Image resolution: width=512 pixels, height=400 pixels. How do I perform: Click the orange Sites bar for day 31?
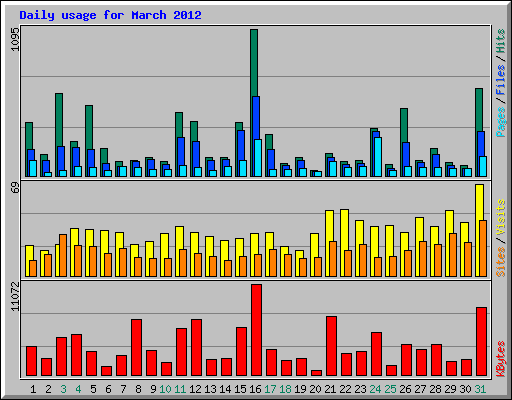coord(483,248)
